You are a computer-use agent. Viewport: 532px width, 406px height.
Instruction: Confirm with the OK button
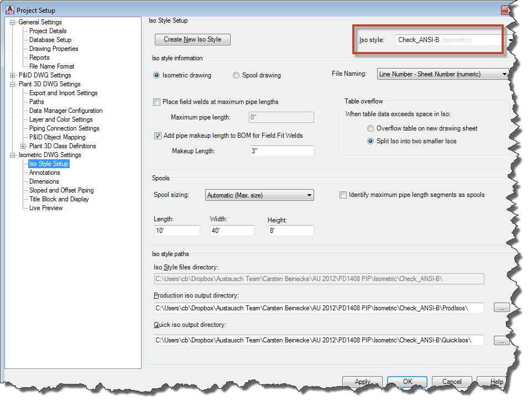(x=407, y=382)
